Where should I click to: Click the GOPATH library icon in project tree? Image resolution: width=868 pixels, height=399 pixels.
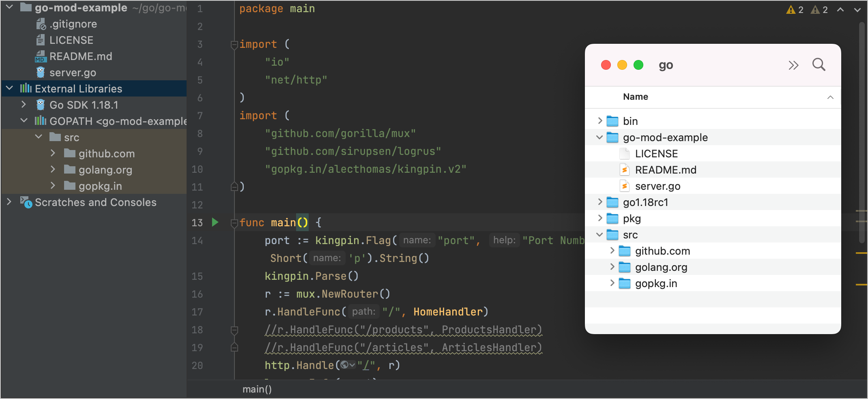point(40,121)
